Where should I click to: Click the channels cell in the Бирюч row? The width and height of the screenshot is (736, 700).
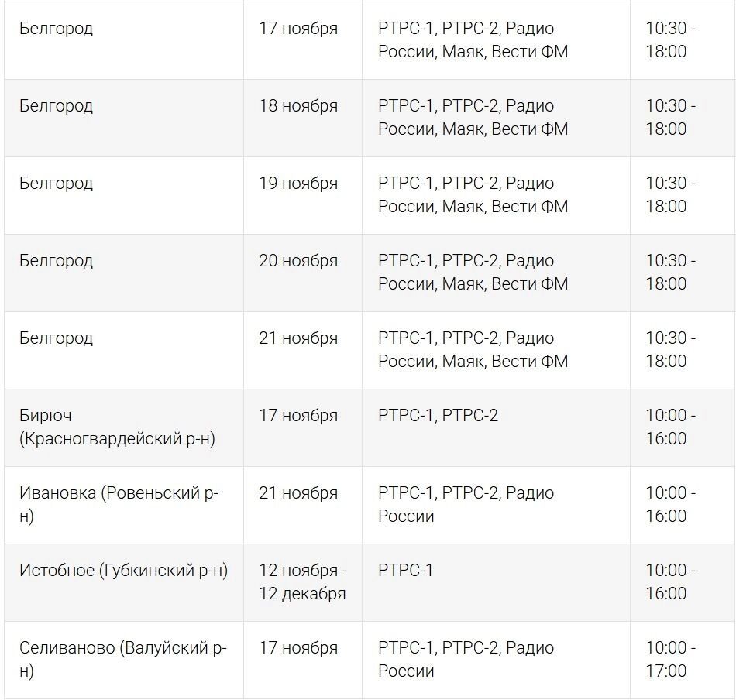click(x=438, y=416)
